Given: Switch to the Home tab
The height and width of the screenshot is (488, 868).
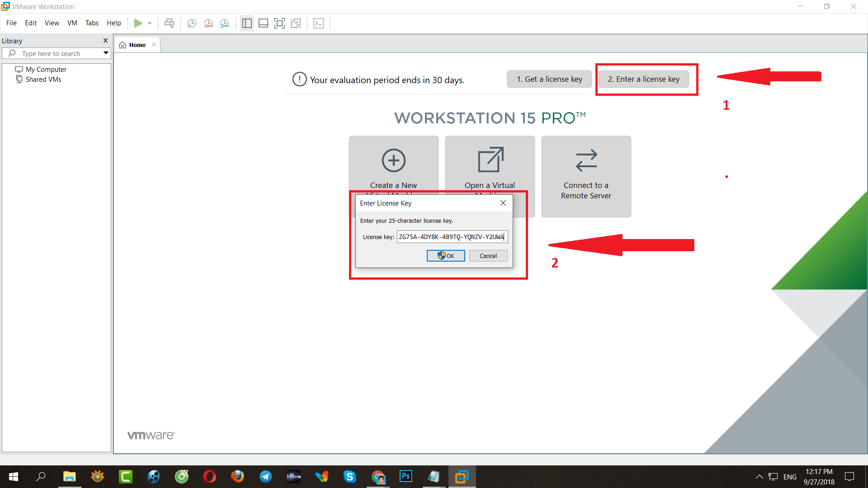Looking at the screenshot, I should [137, 45].
